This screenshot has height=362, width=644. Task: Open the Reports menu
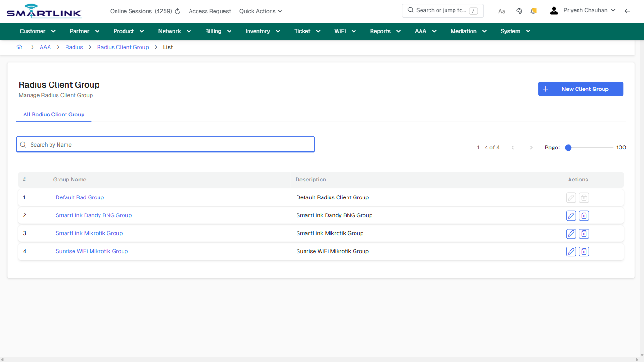385,31
